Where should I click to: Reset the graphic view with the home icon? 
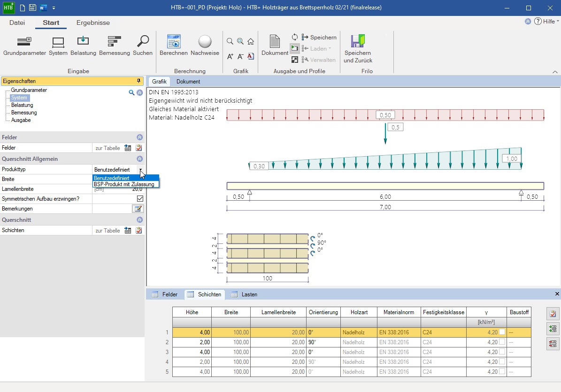(251, 41)
